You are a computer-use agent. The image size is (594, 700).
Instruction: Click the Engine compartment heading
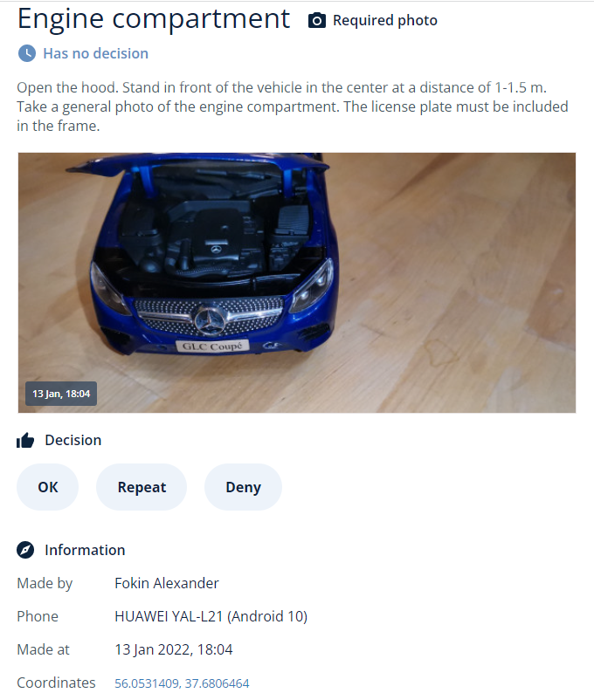point(154,18)
